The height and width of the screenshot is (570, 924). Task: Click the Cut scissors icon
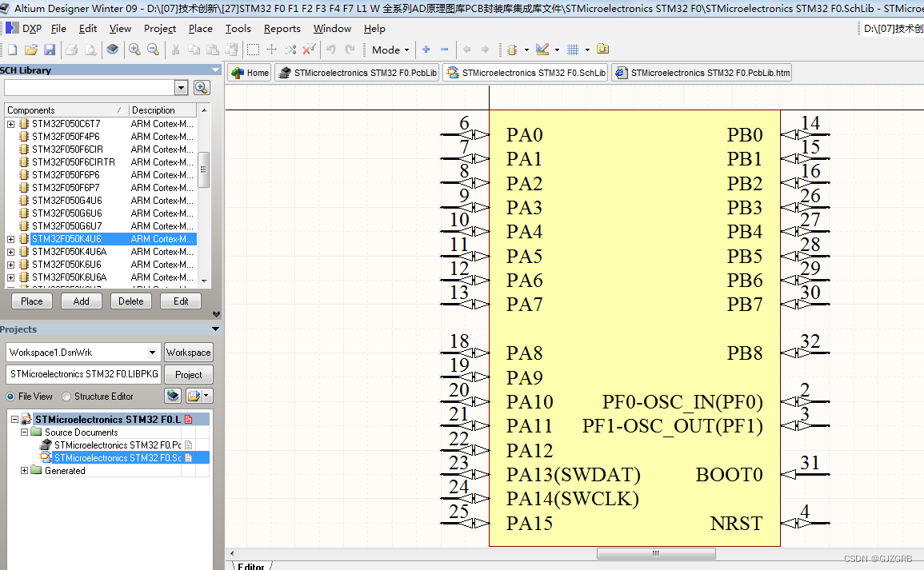(x=174, y=50)
